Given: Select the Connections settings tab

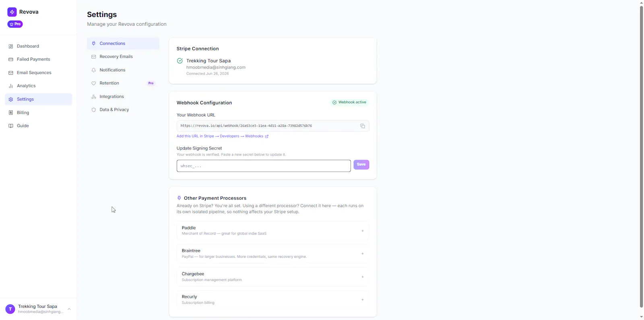Looking at the screenshot, I should pos(123,44).
